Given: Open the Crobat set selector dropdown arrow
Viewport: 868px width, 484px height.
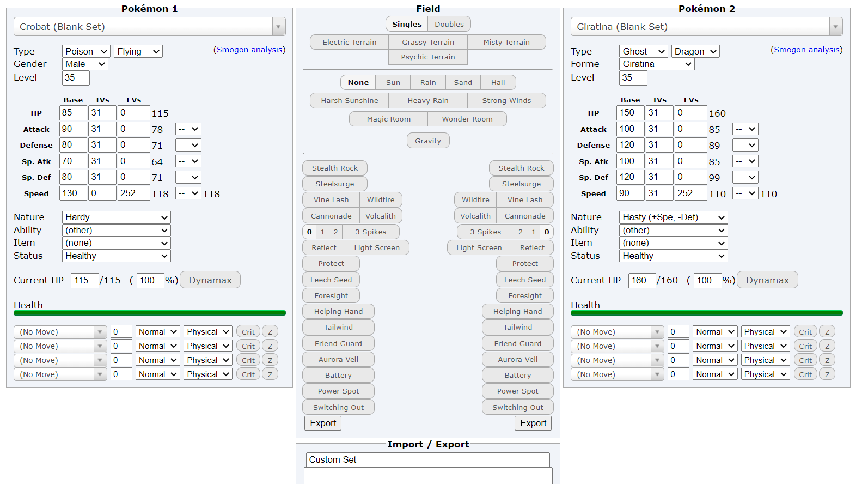Looking at the screenshot, I should 278,27.
